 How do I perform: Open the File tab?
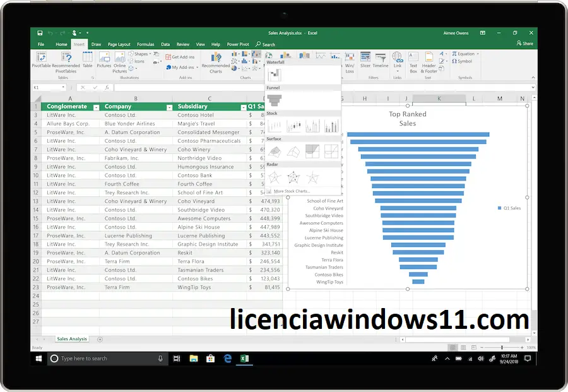point(41,44)
